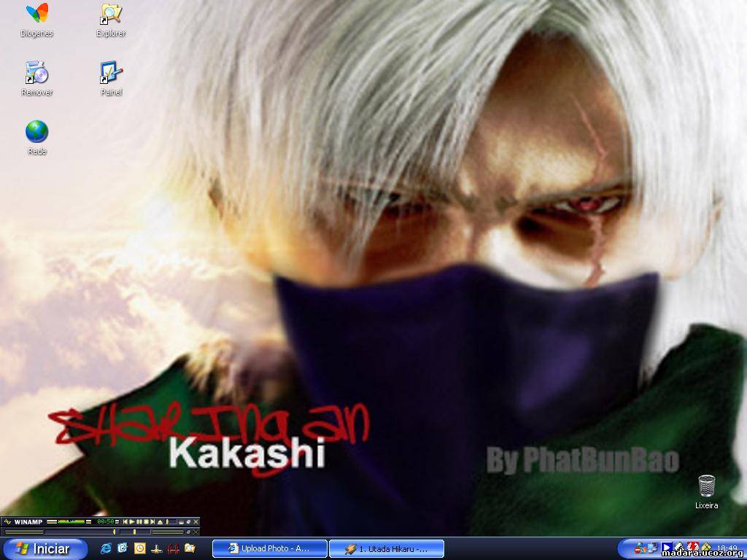Click the blue play icon in system tray

coord(666,548)
